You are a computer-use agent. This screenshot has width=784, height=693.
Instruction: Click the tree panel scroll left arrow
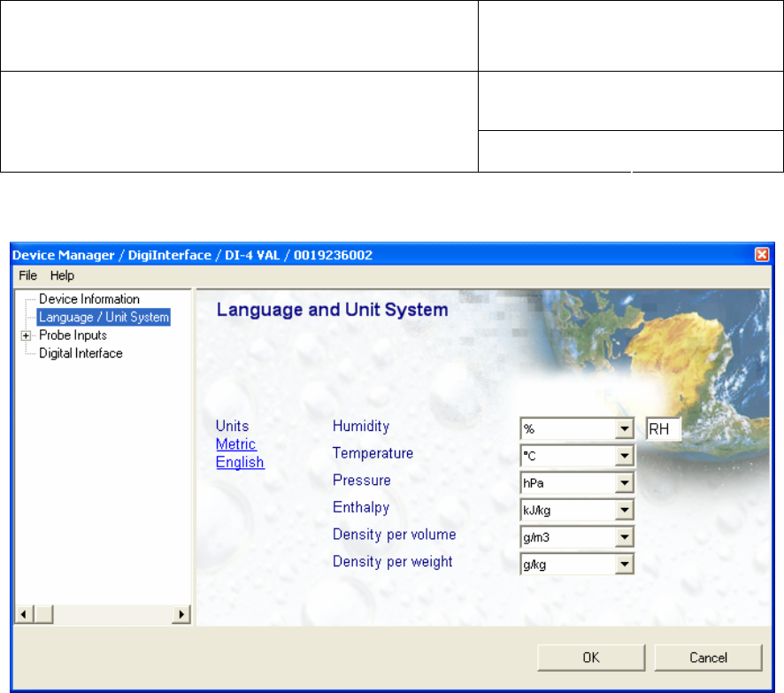[x=24, y=614]
